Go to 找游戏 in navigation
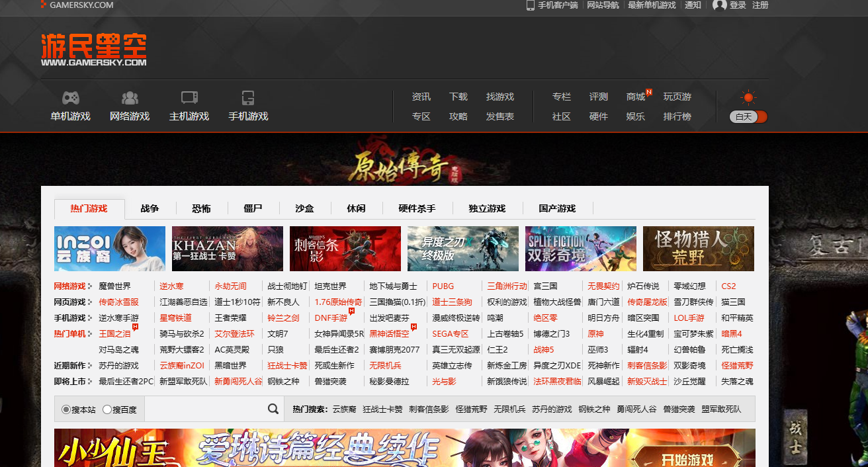868x467 pixels. click(500, 97)
